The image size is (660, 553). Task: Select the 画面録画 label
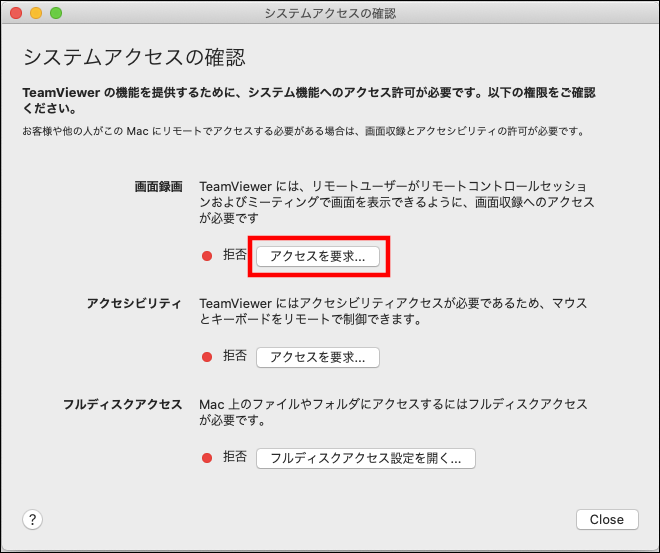tap(158, 186)
